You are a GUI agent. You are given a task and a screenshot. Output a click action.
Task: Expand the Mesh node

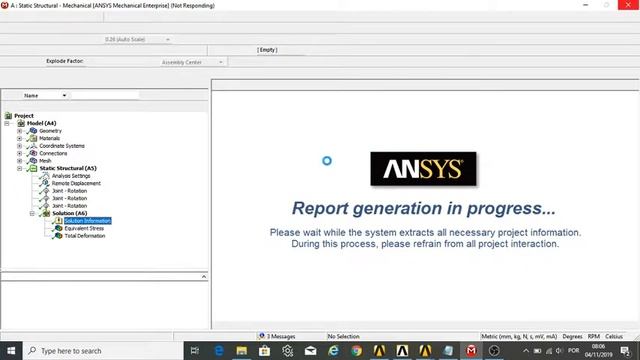[20, 161]
